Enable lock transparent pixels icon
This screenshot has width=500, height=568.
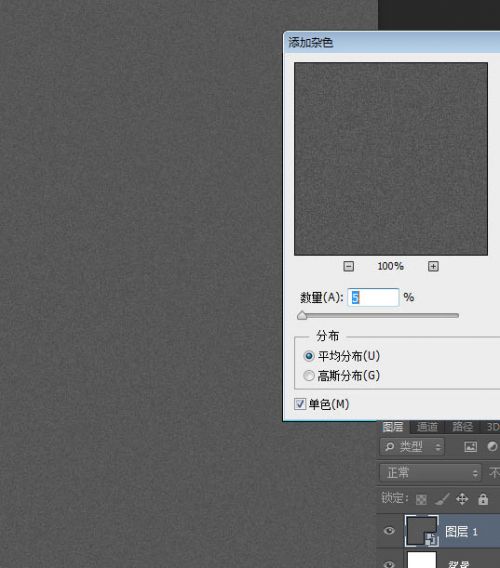click(x=421, y=500)
